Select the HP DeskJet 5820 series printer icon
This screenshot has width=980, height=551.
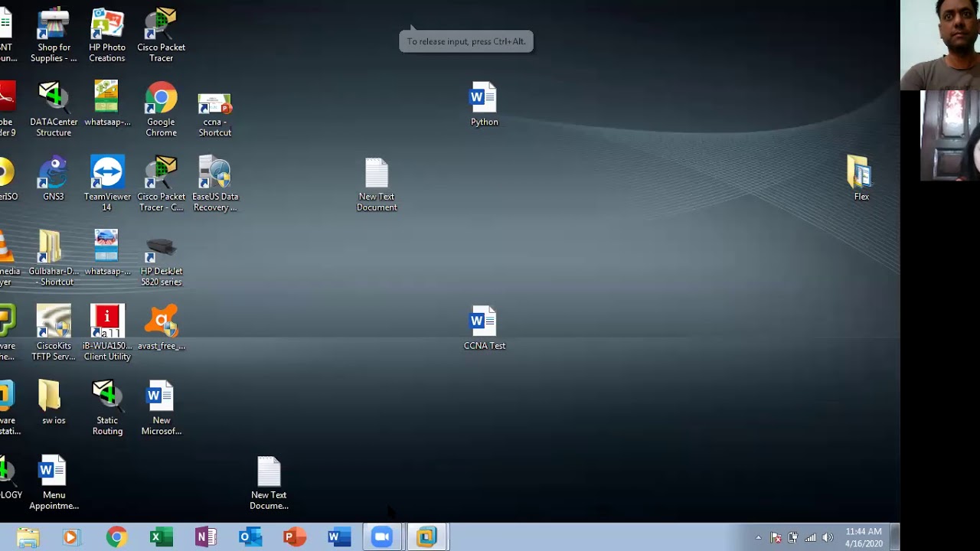click(x=161, y=259)
